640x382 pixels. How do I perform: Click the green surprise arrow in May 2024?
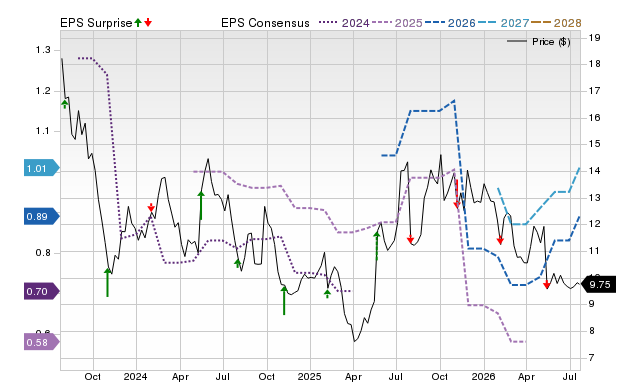201,205
